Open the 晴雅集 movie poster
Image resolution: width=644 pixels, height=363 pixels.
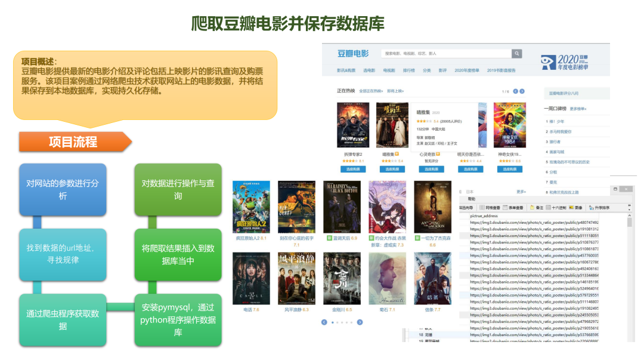pos(392,125)
